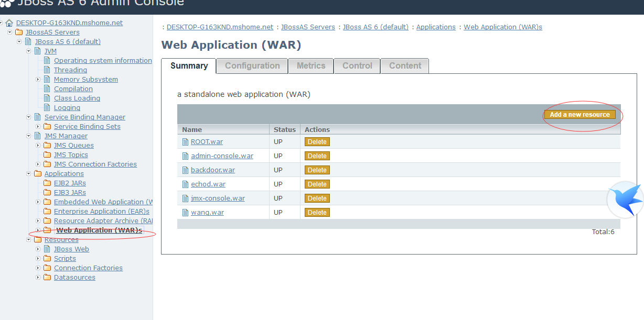Click the document icon next to JMS Manager
Viewport: 644px width, 320px height.
[x=38, y=136]
